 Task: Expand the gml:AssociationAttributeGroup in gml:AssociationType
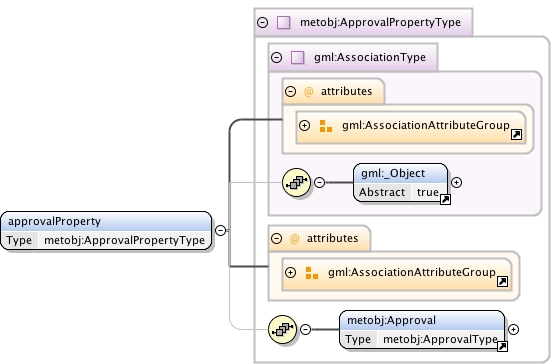pos(304,125)
